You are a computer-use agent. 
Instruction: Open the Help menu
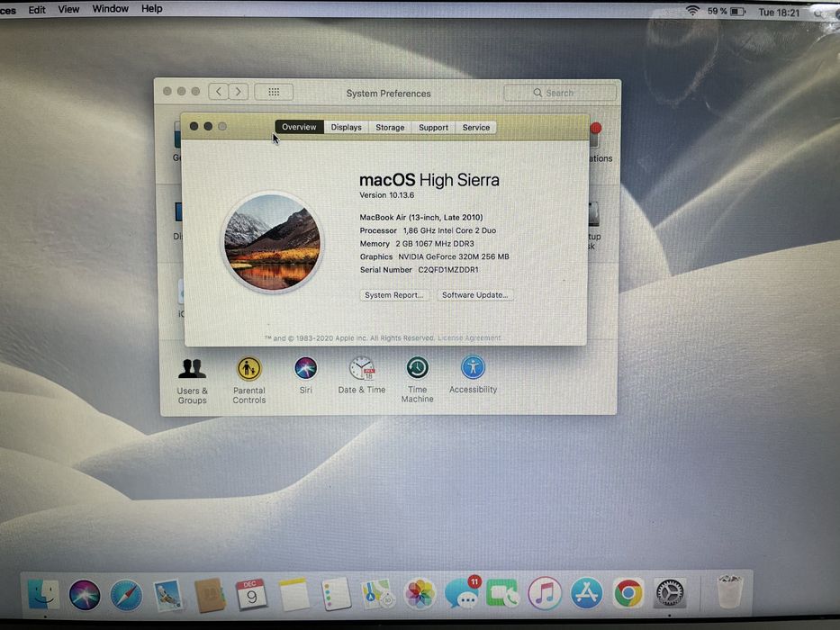point(151,9)
